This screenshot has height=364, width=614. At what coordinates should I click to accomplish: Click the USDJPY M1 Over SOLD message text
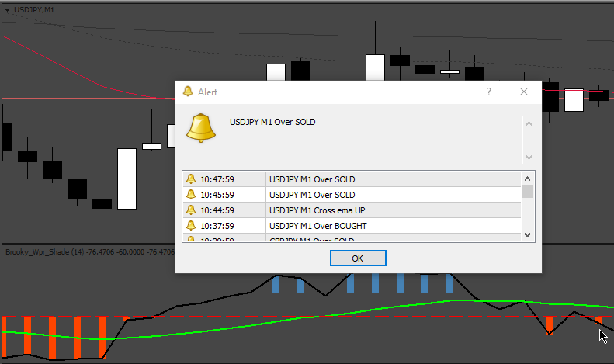[x=272, y=122]
